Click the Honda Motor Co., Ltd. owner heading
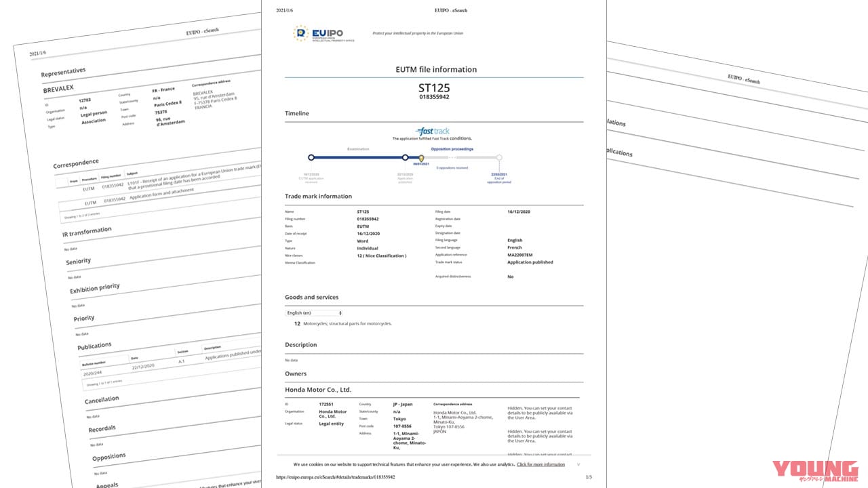 (318, 390)
